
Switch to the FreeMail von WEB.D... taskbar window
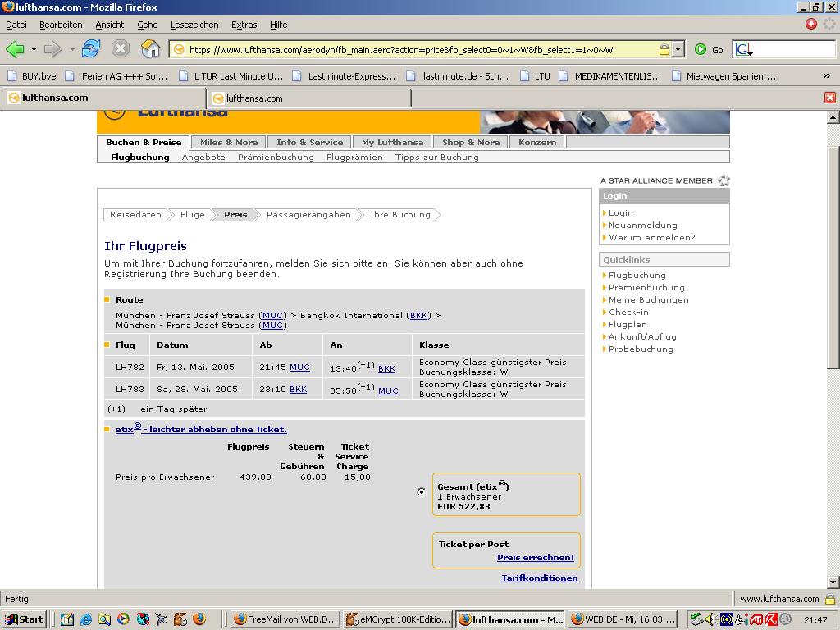coord(286,619)
